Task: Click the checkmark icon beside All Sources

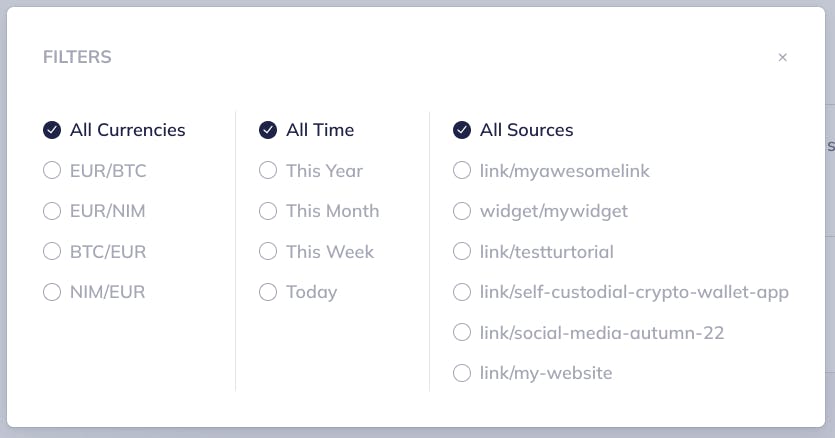Action: click(x=462, y=130)
